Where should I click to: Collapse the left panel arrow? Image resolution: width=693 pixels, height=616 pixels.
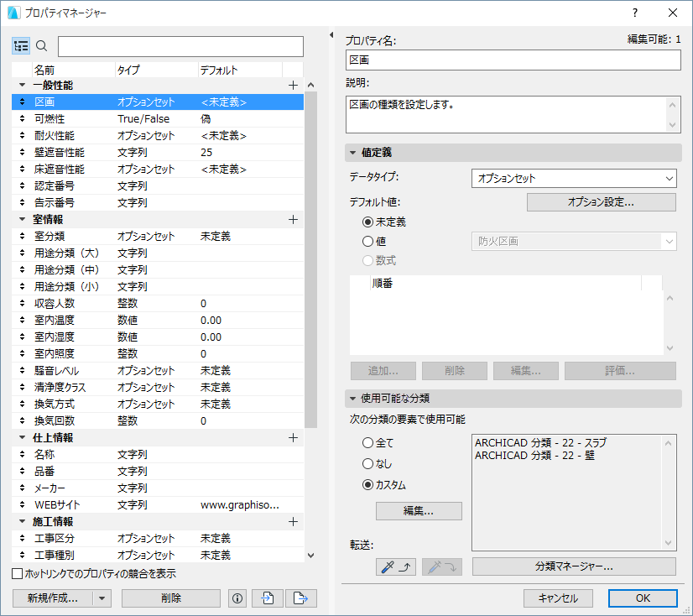pos(331,35)
